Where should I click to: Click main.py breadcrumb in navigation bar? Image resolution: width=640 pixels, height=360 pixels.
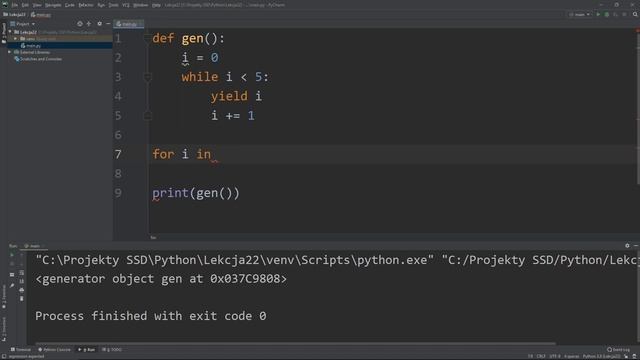[41, 15]
